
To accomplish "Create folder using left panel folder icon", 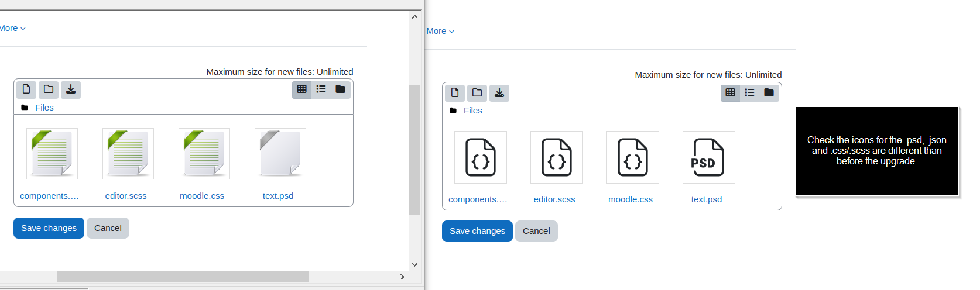I will 49,89.
